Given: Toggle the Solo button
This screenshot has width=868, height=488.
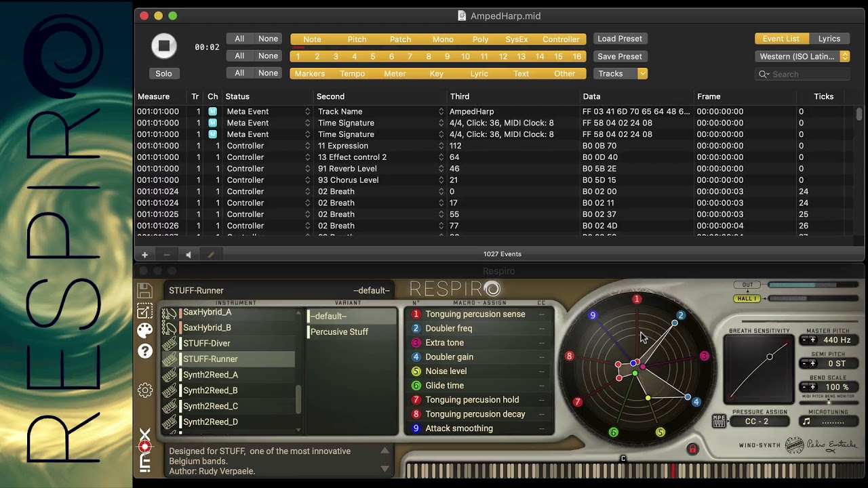Looking at the screenshot, I should (x=163, y=73).
